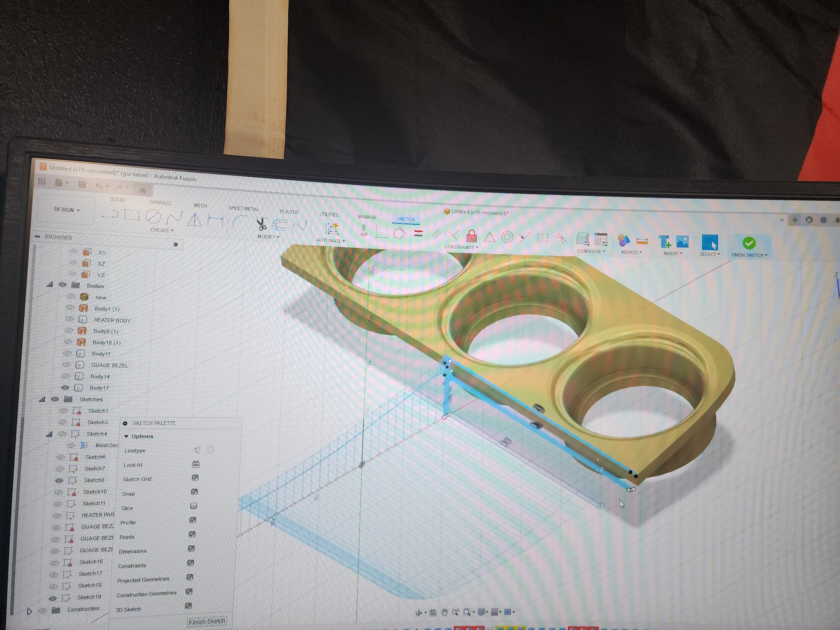Select the GUAGE BEZEL body
The height and width of the screenshot is (630, 840).
pos(110,365)
